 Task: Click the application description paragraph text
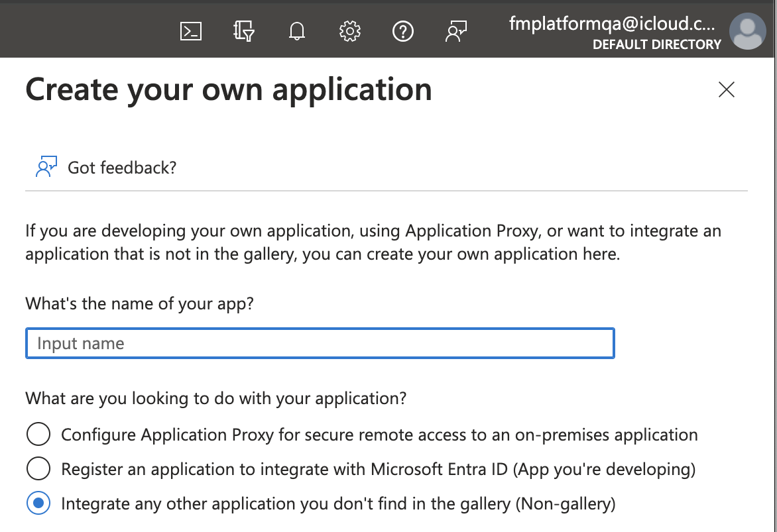click(x=373, y=242)
